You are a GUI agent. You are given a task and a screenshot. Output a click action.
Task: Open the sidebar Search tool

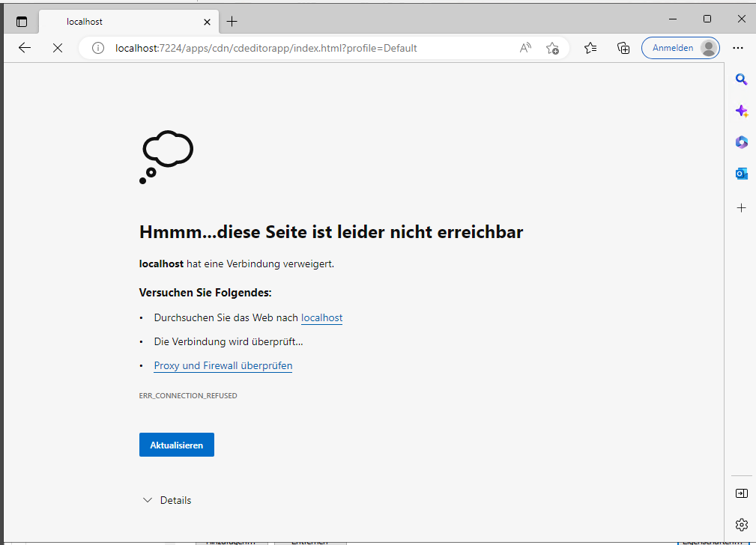[x=741, y=79]
